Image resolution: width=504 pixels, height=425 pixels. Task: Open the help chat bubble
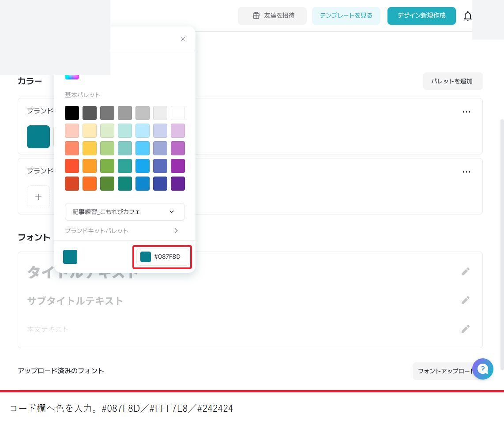point(482,369)
